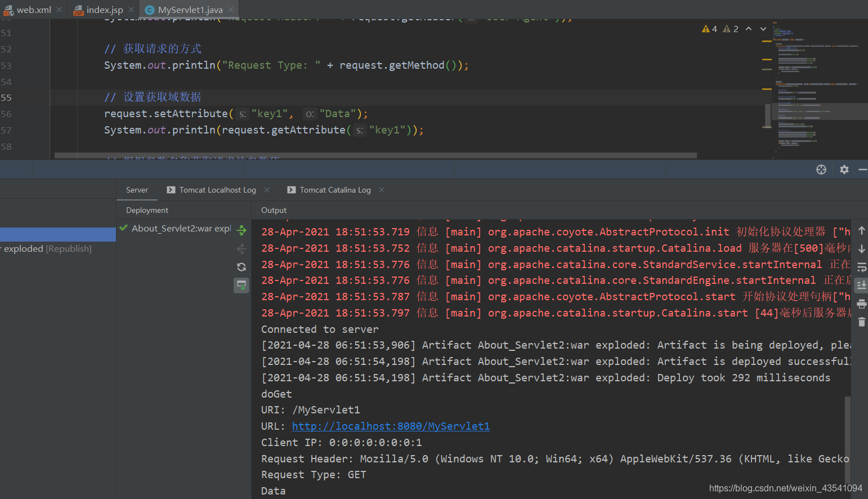Click the tool window crosshair navigate icon
The image size is (868, 499).
pos(821,170)
